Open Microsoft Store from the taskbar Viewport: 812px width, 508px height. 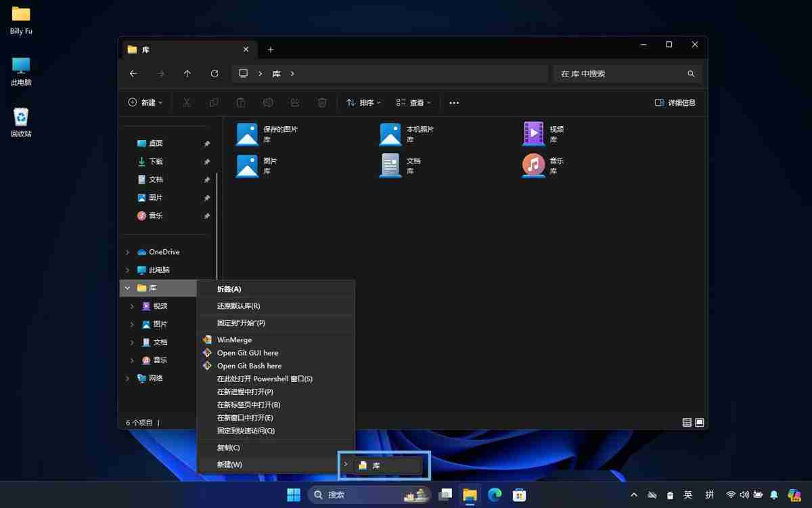518,494
